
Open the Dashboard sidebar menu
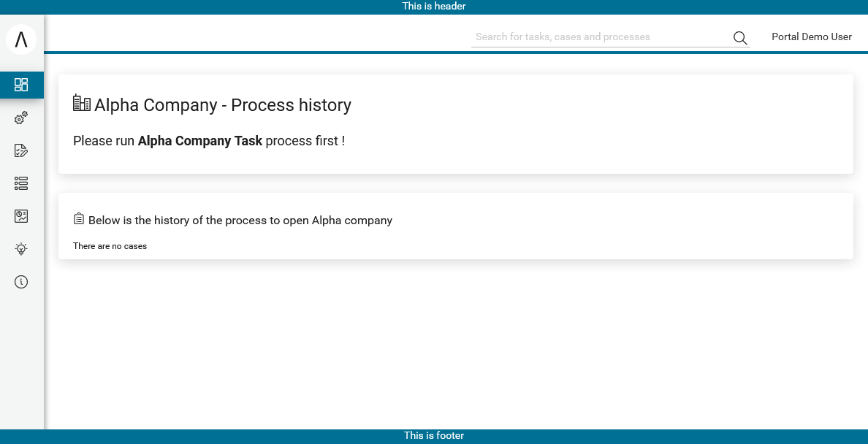coord(21,85)
